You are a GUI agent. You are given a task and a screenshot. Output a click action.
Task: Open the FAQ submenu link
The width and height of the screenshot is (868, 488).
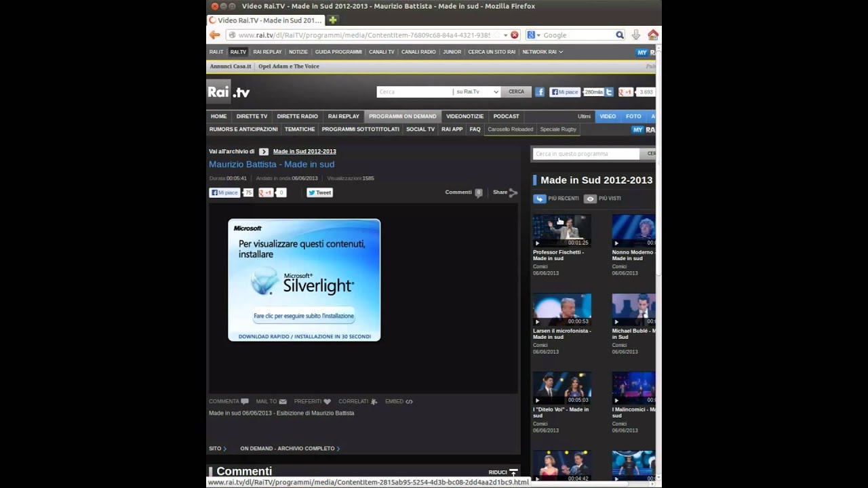(x=475, y=129)
